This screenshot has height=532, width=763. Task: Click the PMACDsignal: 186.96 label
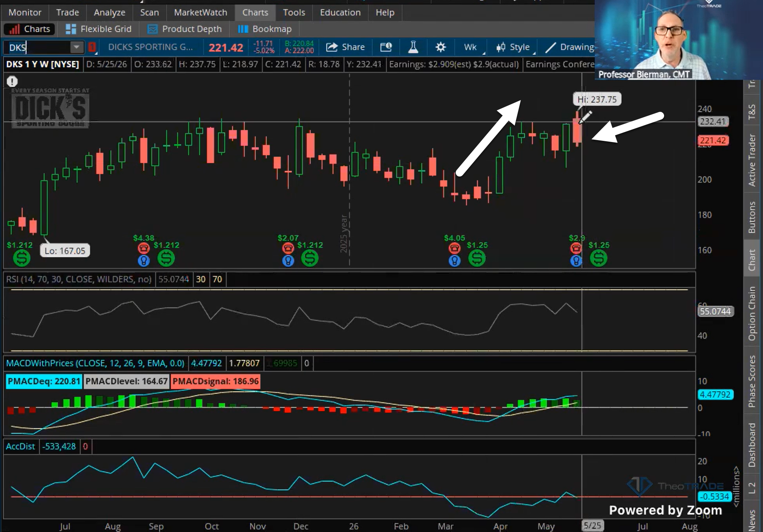215,381
